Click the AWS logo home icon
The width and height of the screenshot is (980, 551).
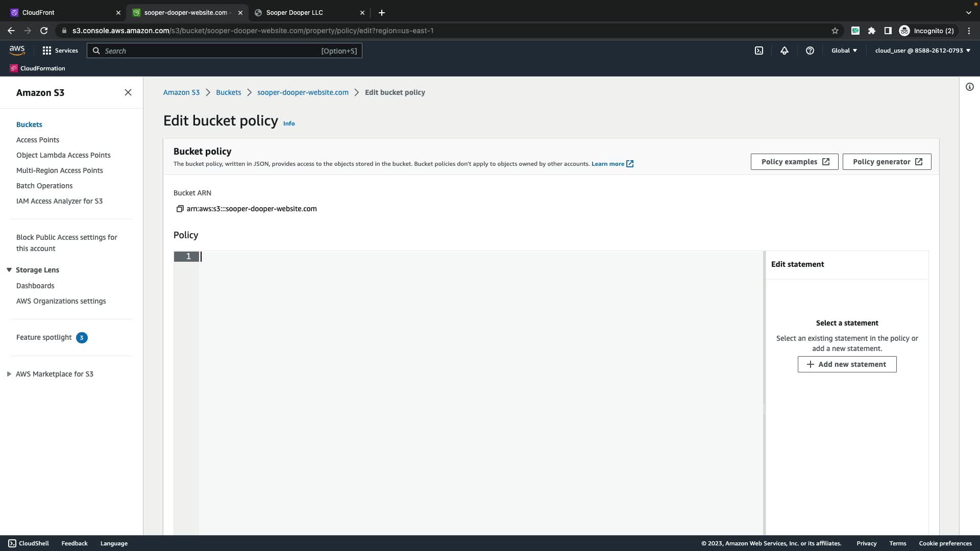[17, 50]
